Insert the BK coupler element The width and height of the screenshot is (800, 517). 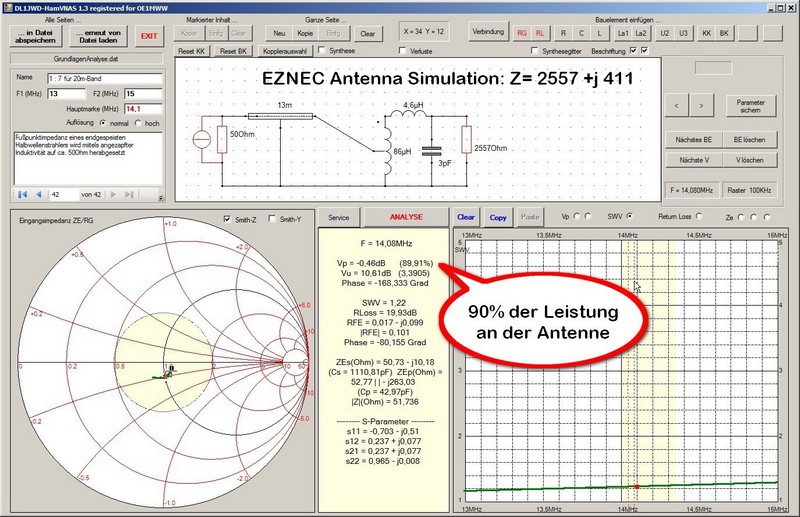point(724,33)
